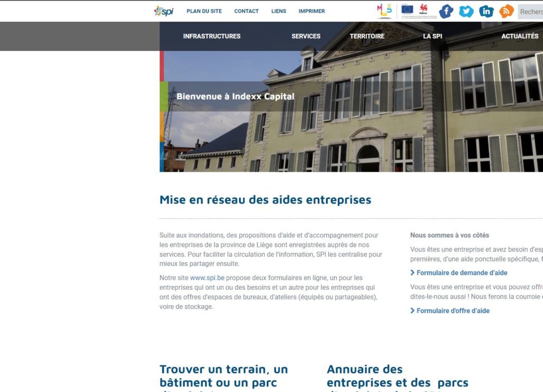Open the Infrastructures menu
This screenshot has width=543, height=392.
(x=212, y=37)
